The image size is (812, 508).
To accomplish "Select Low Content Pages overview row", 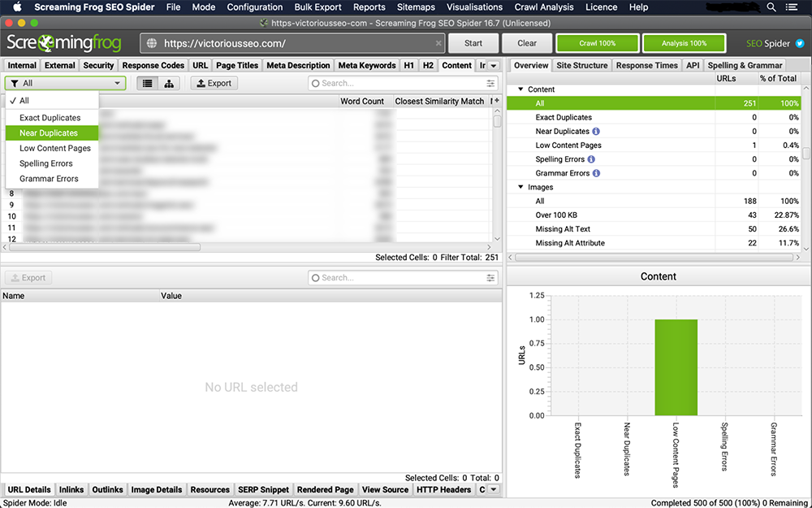I will 655,145.
